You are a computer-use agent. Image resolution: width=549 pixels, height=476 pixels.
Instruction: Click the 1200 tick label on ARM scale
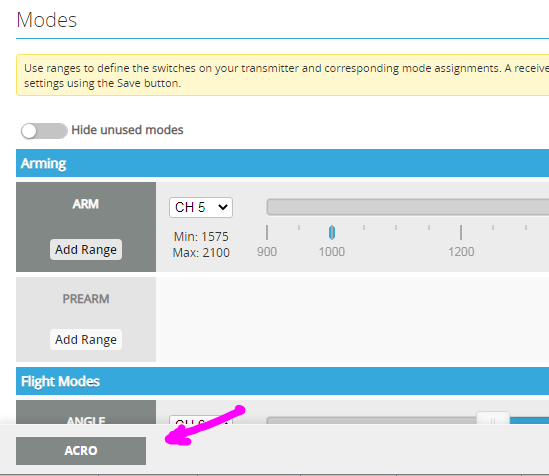(x=461, y=252)
